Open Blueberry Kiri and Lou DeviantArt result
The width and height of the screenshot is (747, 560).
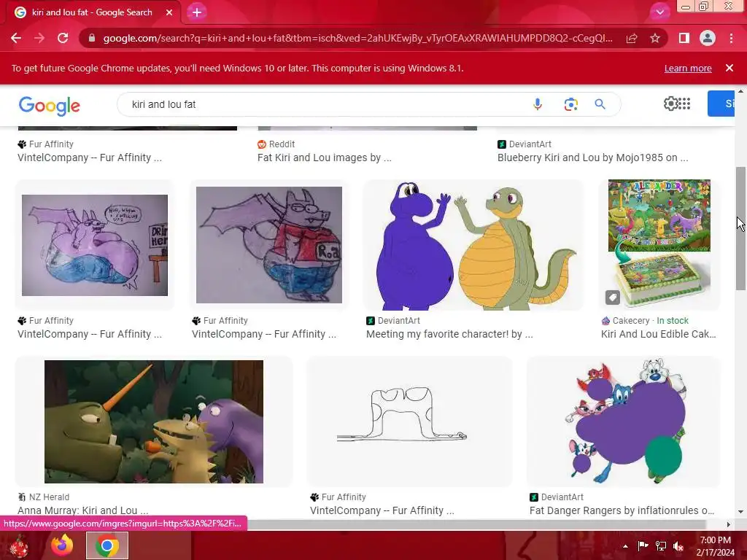(x=592, y=157)
